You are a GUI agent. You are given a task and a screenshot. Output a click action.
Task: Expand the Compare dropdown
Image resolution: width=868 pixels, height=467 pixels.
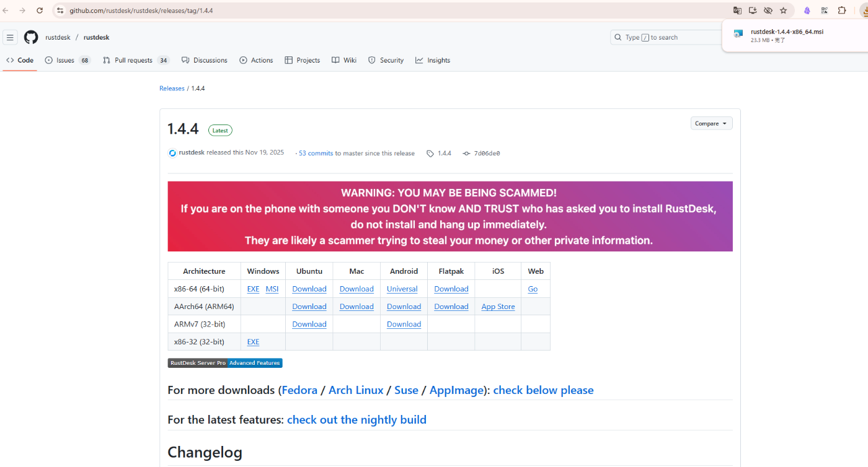click(711, 123)
